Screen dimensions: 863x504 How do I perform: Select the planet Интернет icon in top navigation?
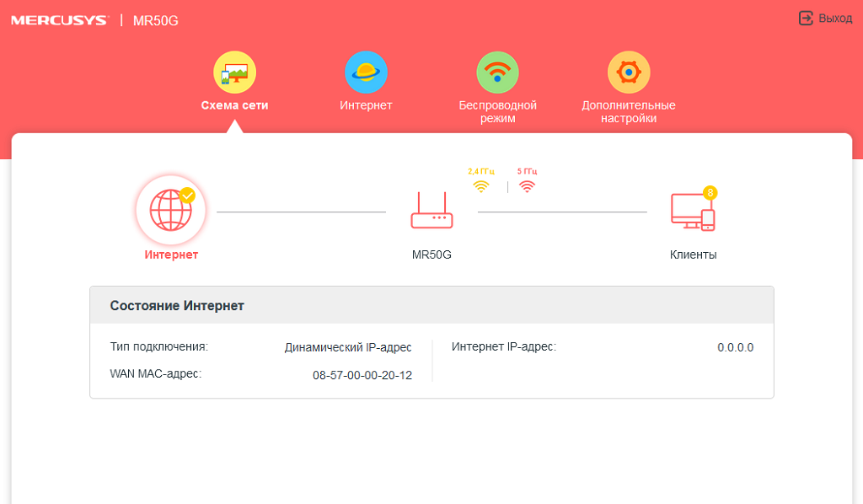(366, 72)
